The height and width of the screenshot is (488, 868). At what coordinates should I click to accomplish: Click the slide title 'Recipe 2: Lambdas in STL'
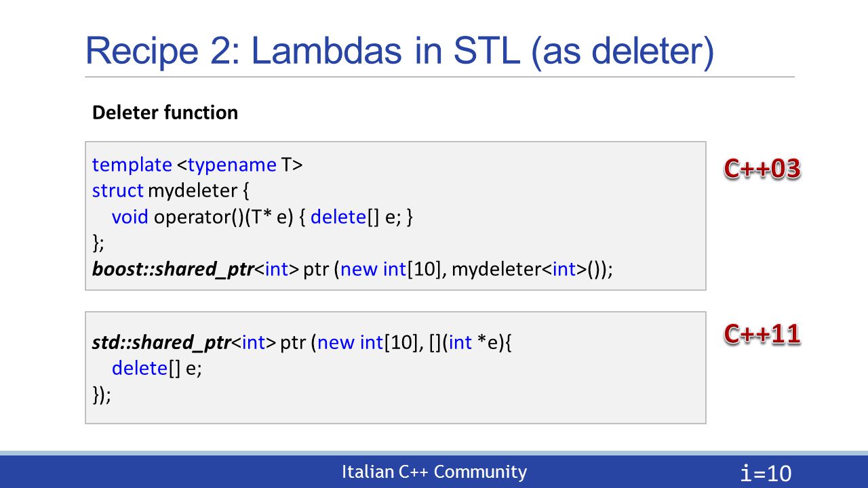pyautogui.click(x=399, y=52)
